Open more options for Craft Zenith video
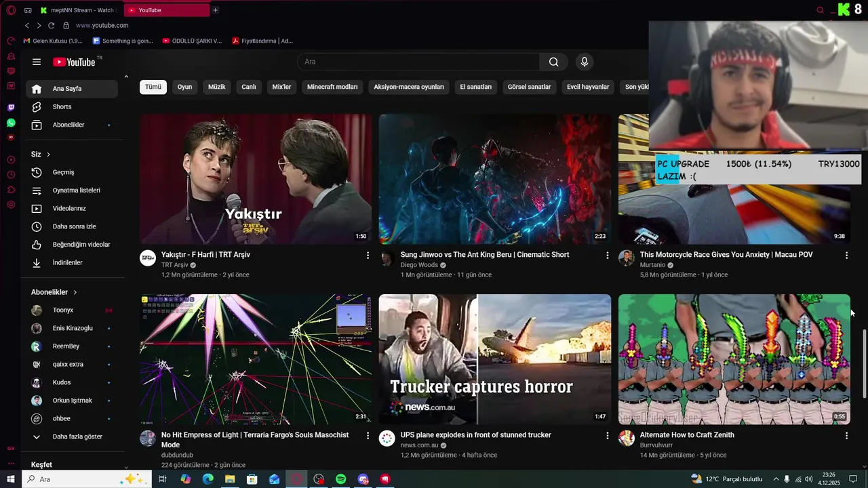Screen dimensions: 868x488 coord(846,436)
